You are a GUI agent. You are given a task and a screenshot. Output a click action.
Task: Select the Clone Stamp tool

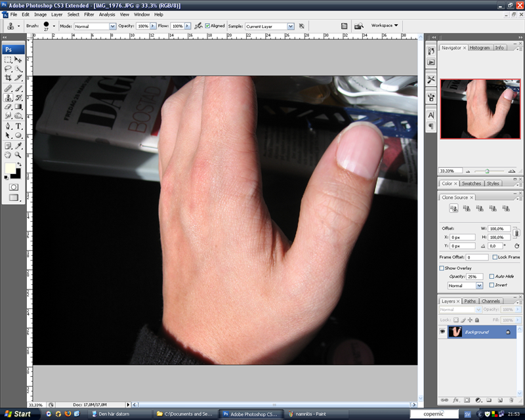pos(8,98)
